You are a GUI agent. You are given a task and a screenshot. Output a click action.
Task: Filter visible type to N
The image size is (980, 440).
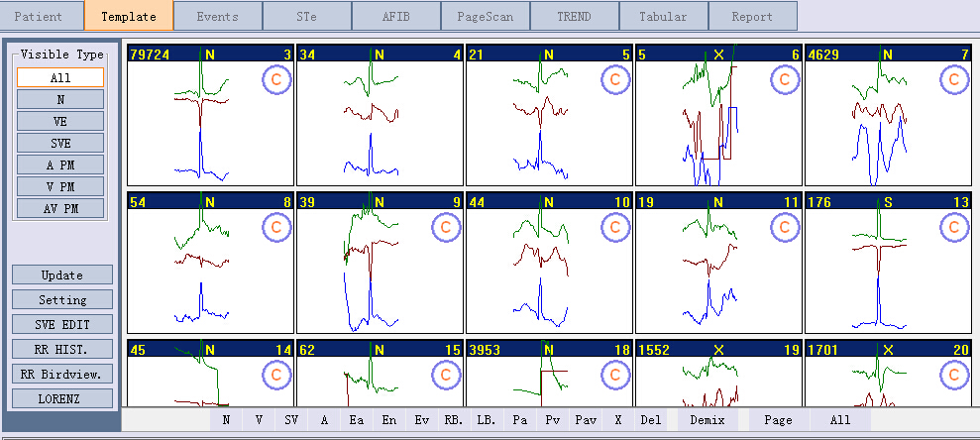coord(60,99)
